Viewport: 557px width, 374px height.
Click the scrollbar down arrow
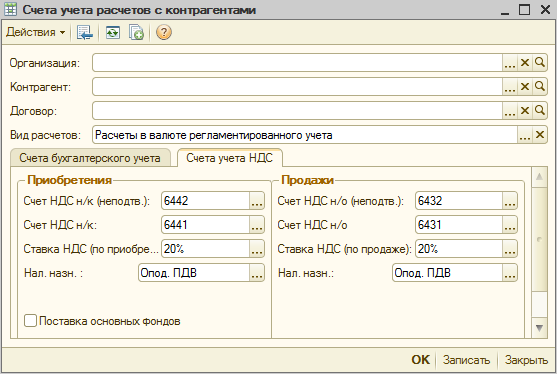539,327
